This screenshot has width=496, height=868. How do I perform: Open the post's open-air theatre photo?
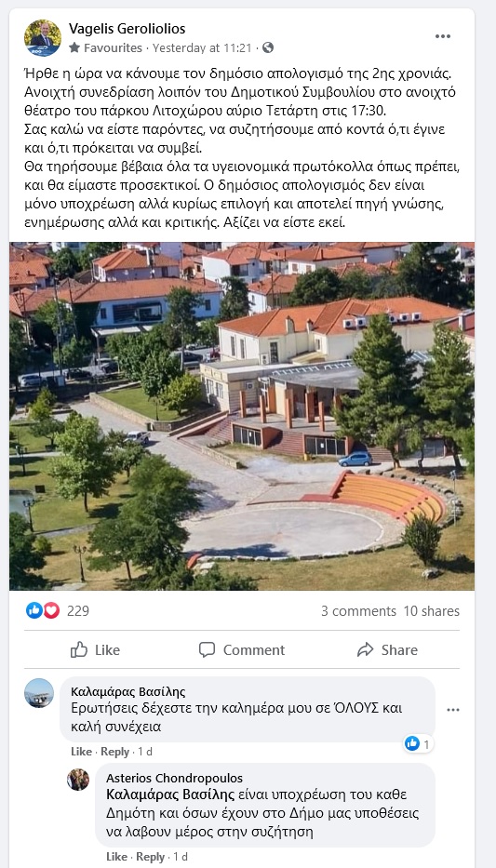click(242, 416)
